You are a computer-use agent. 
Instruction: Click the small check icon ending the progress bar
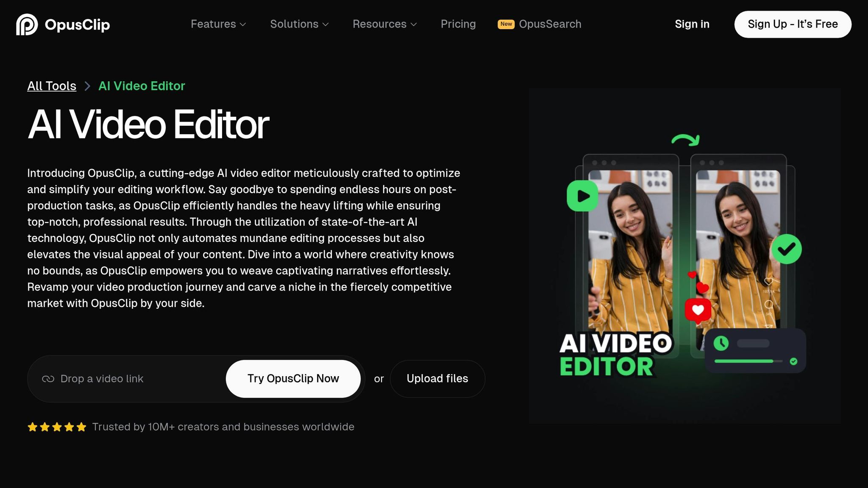tap(793, 361)
